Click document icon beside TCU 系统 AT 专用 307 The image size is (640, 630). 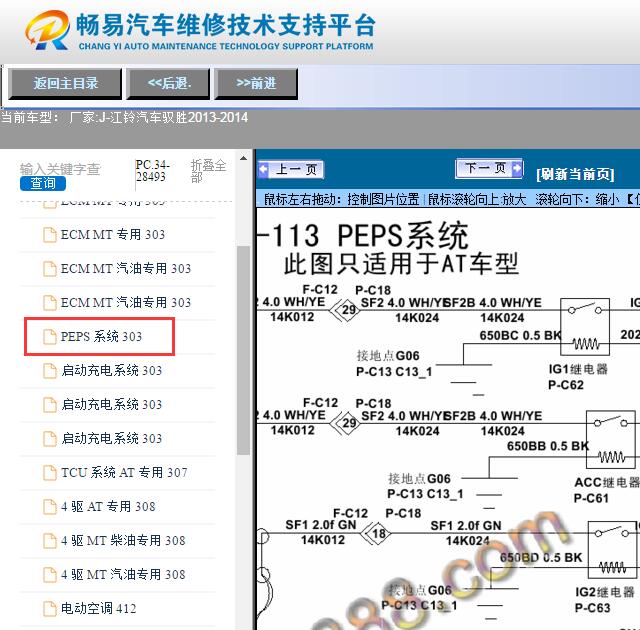coord(50,472)
